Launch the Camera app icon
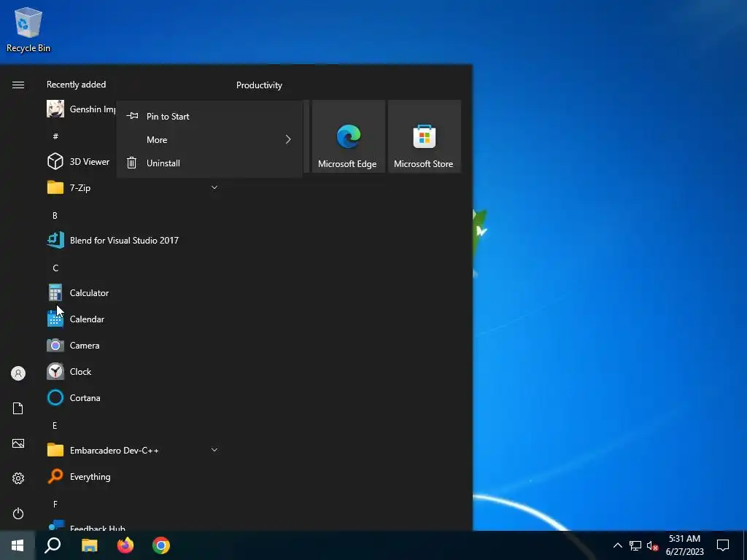The height and width of the screenshot is (560, 747). 55,345
